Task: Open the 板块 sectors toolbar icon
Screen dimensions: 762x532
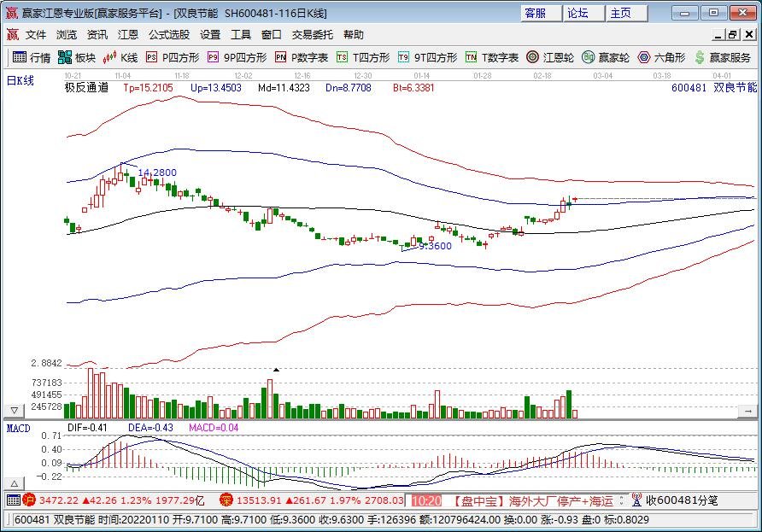Action: (x=77, y=57)
